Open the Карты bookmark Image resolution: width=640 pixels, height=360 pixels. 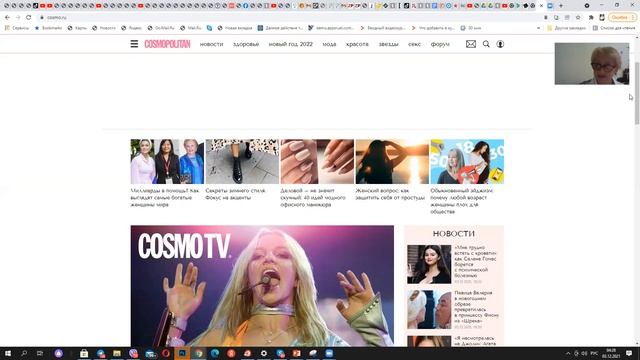77,28
